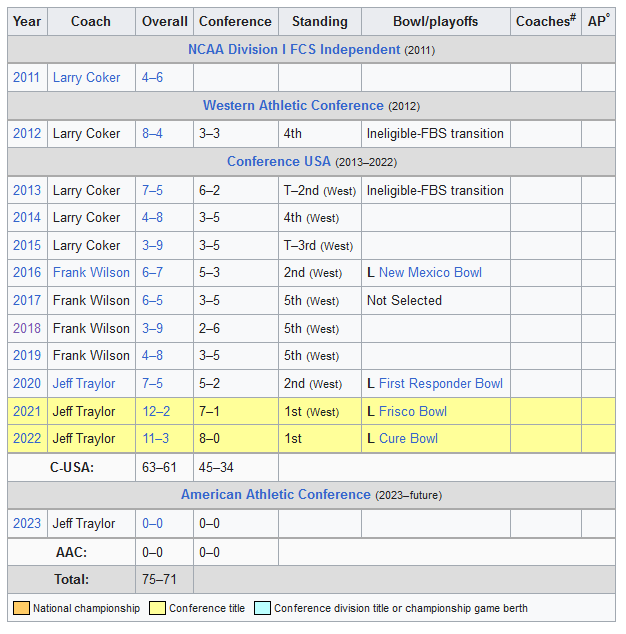Follow the Western Athletic Conference link

293,105
